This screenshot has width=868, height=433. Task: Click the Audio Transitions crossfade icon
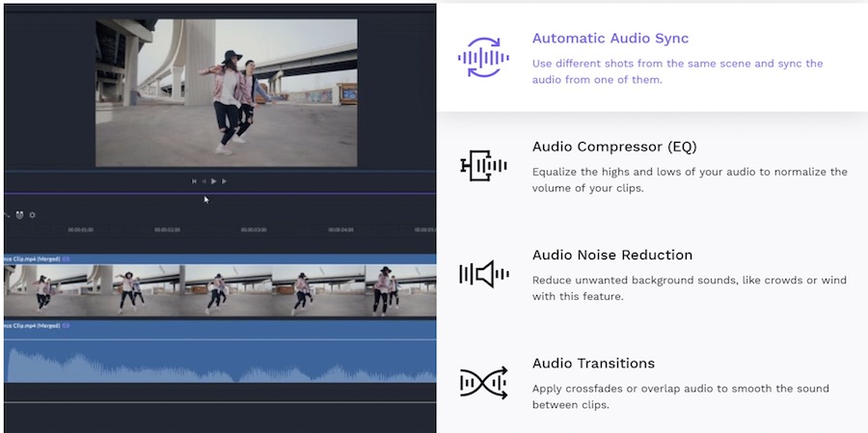pos(484,383)
